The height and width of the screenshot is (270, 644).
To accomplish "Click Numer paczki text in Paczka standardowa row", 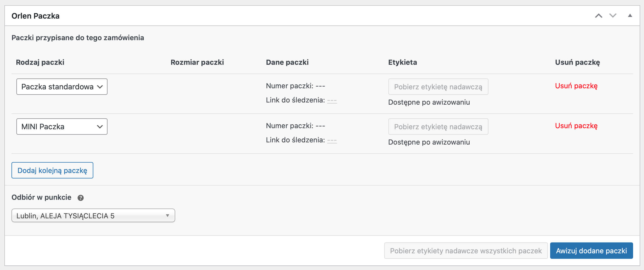I will (x=296, y=86).
